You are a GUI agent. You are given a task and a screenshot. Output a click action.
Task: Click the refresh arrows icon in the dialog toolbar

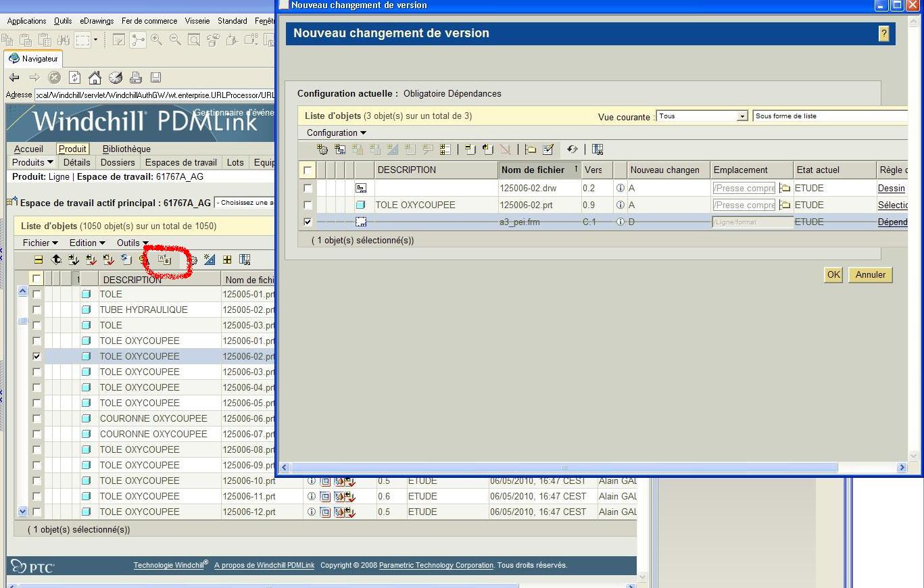[x=572, y=149]
